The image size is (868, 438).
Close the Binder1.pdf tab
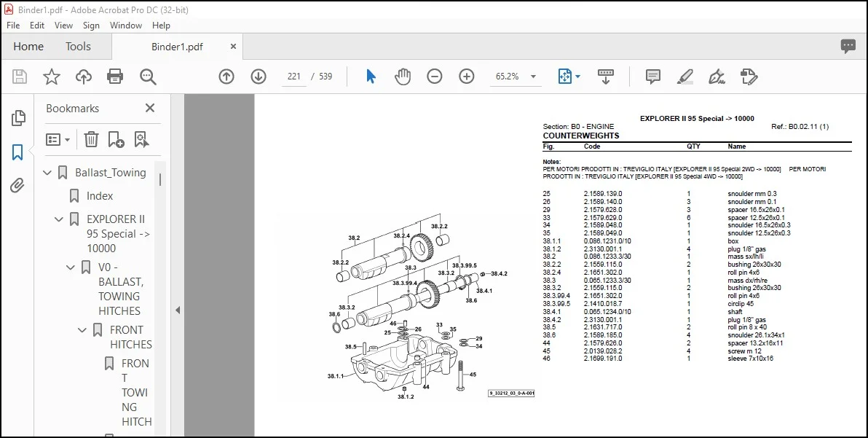[233, 47]
